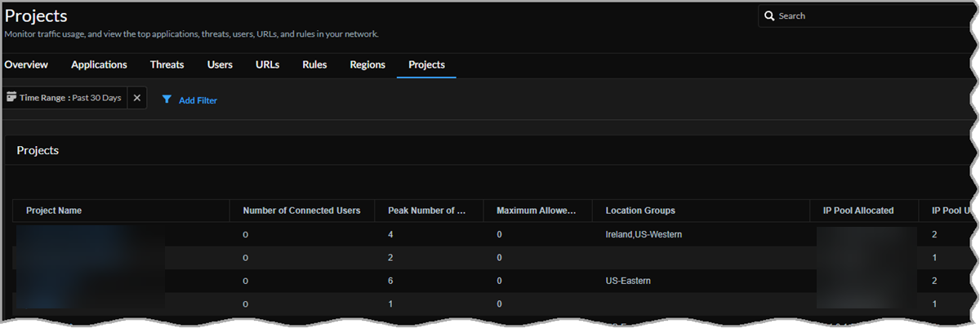Click the Time Range calendar icon
The height and width of the screenshot is (328, 980).
(x=11, y=97)
